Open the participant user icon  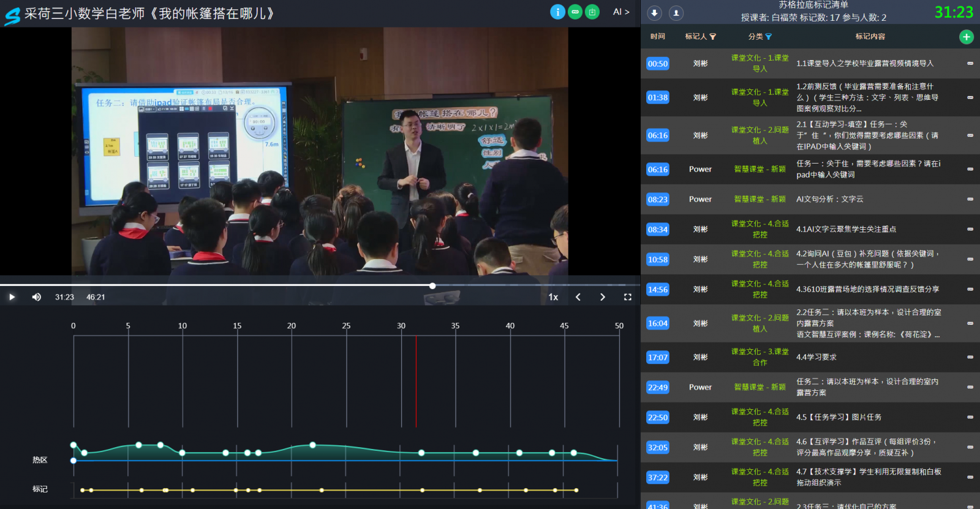676,13
